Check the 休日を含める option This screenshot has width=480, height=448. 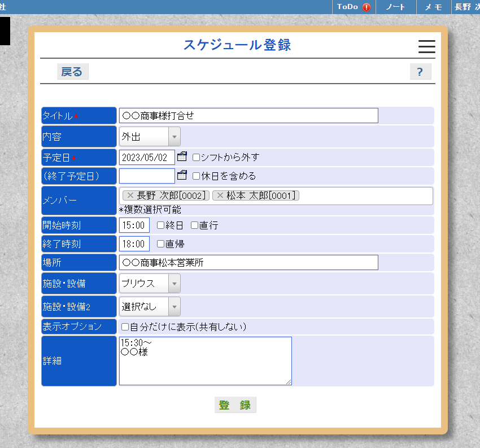pos(196,176)
